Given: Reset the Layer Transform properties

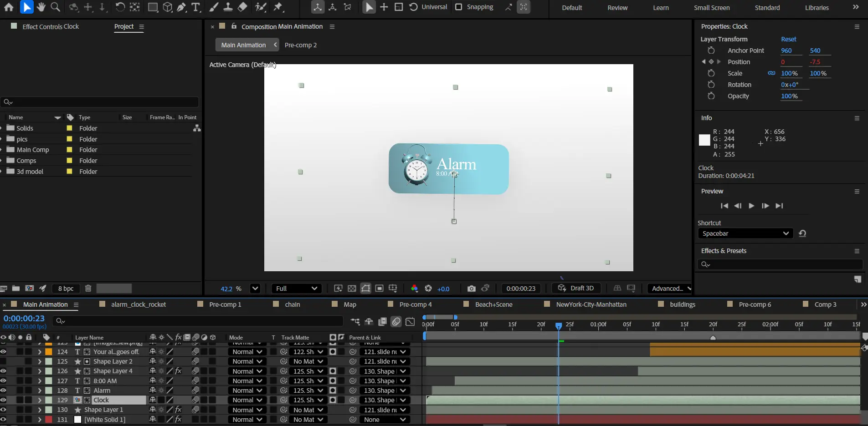Looking at the screenshot, I should click(x=788, y=39).
